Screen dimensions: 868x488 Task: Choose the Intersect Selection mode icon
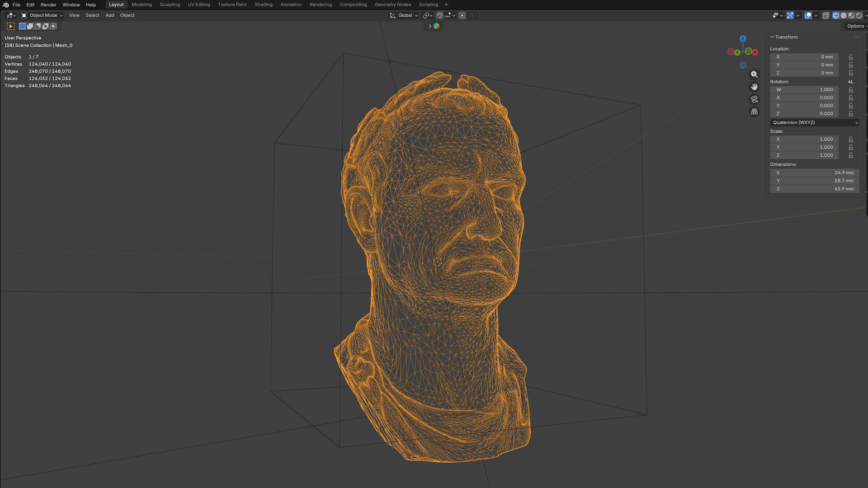[x=53, y=26]
